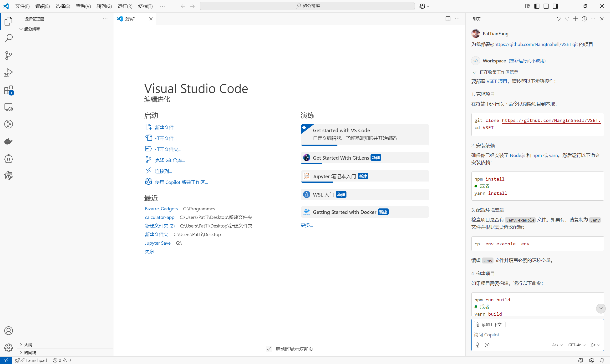This screenshot has width=610, height=364.
Task: Open the 文件(F) menu
Action: (x=22, y=6)
